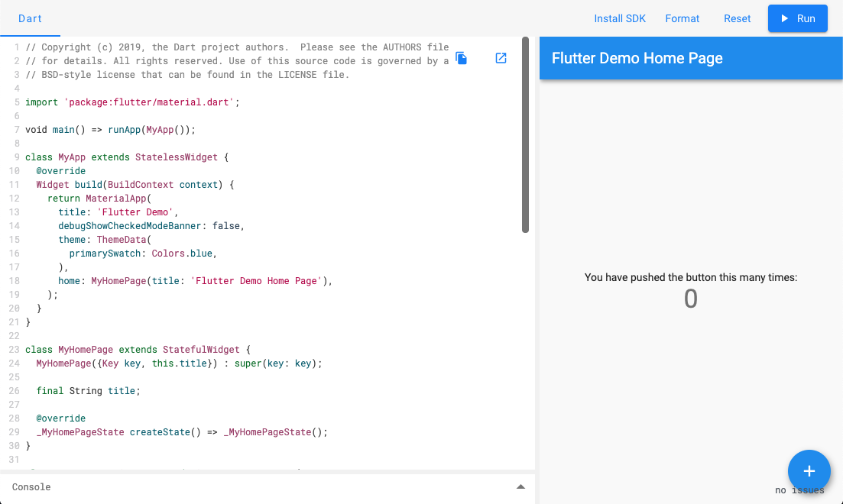This screenshot has width=843, height=504.
Task: Click the home: MyHomePage line
Action: tap(196, 280)
